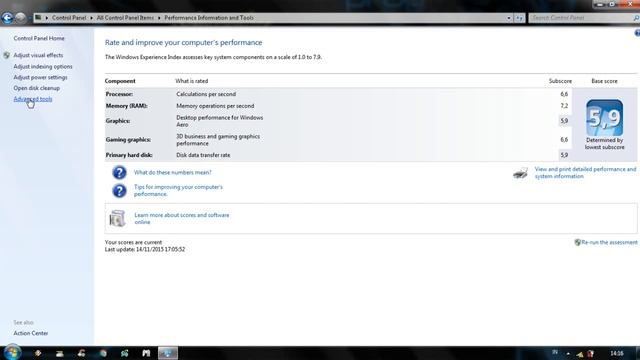Show hidden system tray icons arrow
This screenshot has width=640, height=360.
point(568,353)
